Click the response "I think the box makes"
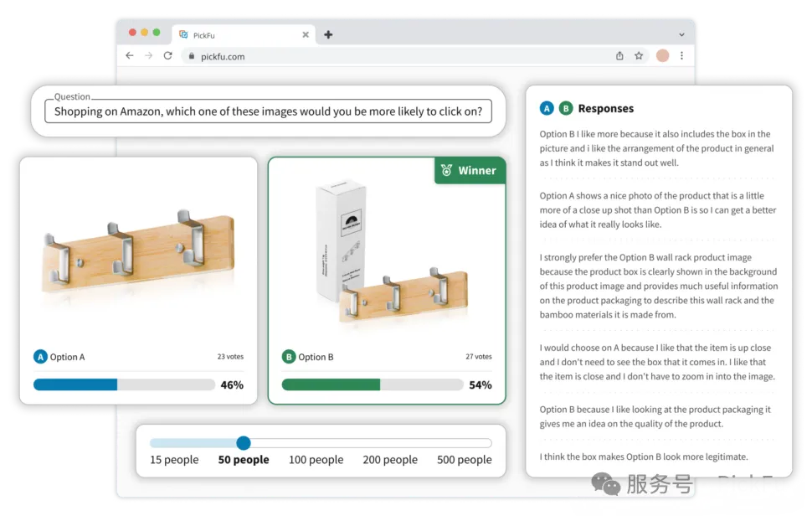This screenshot has height=516, width=812. [644, 457]
